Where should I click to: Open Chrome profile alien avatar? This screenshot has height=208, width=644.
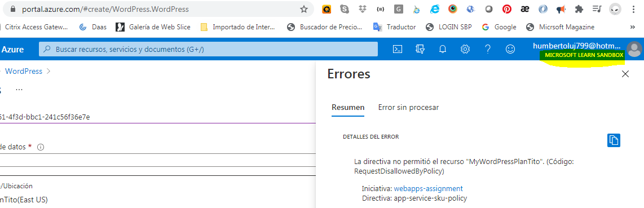click(615, 9)
